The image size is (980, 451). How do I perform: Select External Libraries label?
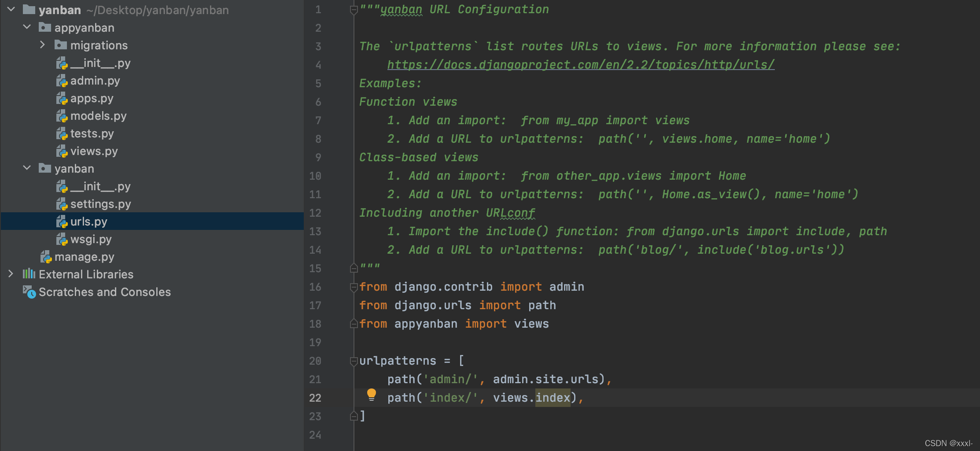point(86,274)
